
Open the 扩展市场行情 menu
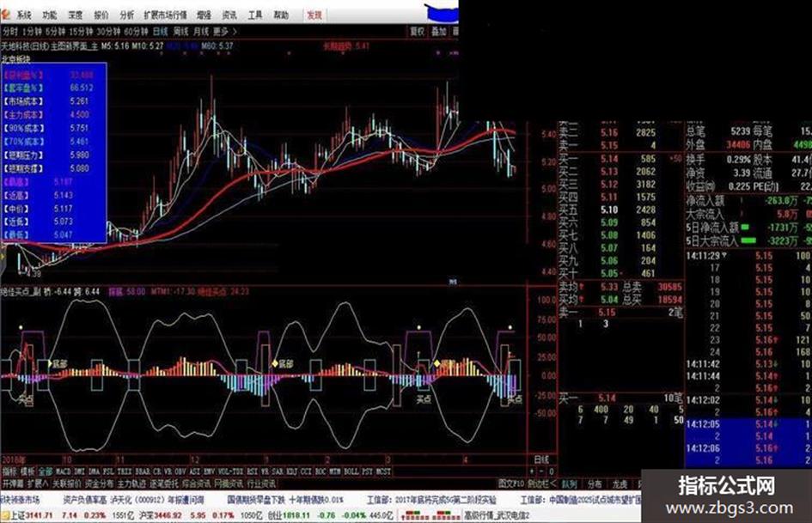tap(165, 15)
